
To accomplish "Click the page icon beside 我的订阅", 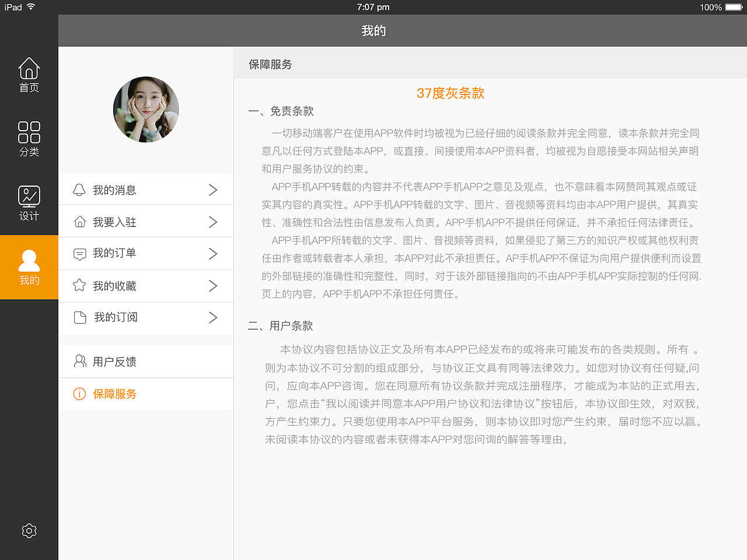I will tap(79, 317).
